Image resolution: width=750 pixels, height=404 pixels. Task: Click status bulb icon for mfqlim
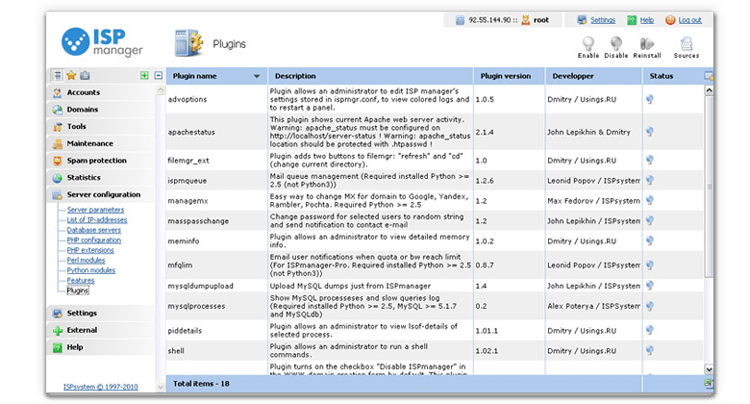[x=650, y=265]
